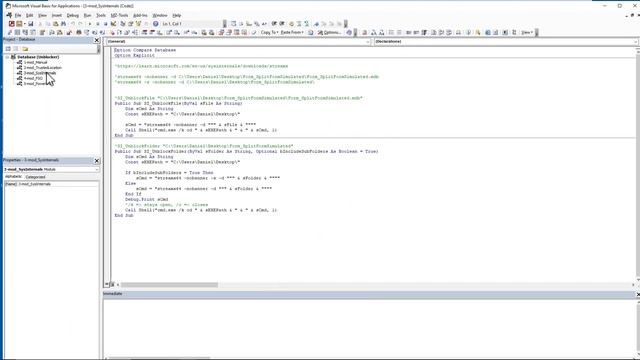
Task: Click the 'Option Compare Database' code line
Action: click(x=145, y=50)
